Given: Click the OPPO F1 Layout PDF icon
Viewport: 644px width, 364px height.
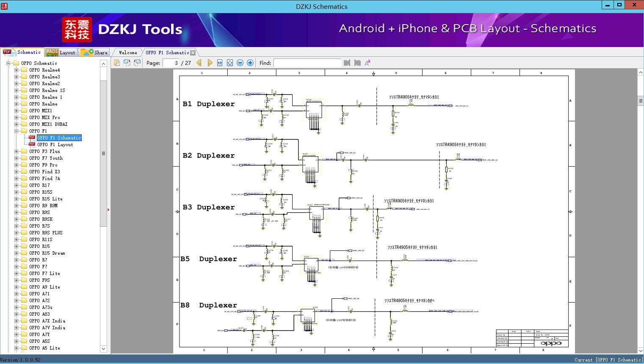Looking at the screenshot, I should [x=32, y=144].
